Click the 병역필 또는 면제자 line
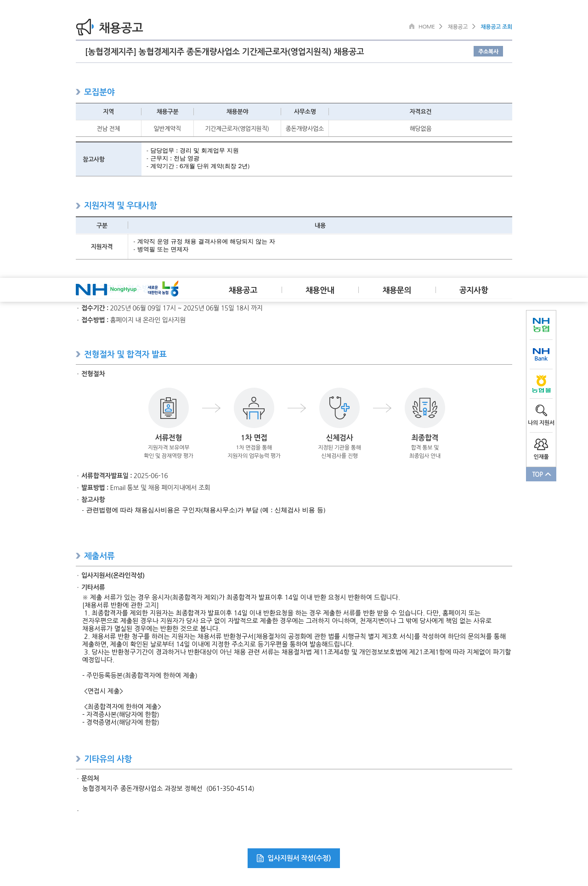Screen dimensions: 588x886 161,249
